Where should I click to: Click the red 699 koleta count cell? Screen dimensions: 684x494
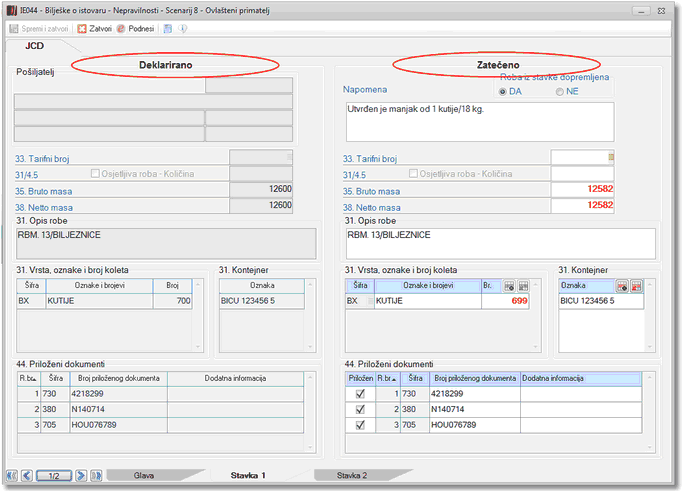pyautogui.click(x=505, y=301)
